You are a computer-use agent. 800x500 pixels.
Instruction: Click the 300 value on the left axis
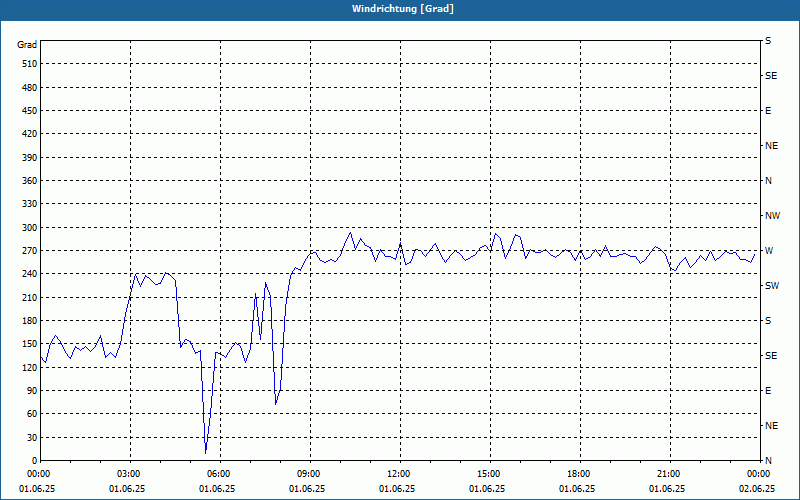30,228
